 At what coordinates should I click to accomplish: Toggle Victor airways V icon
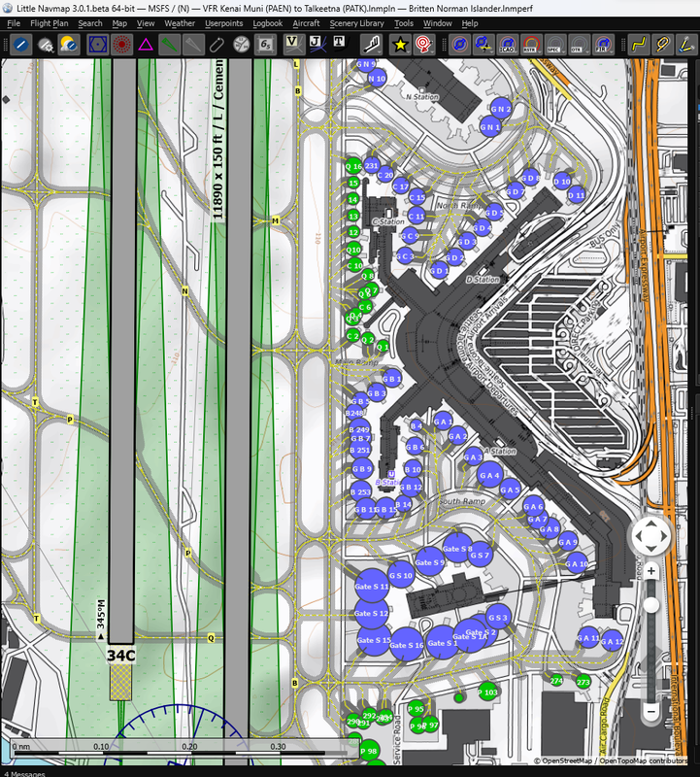click(x=292, y=45)
